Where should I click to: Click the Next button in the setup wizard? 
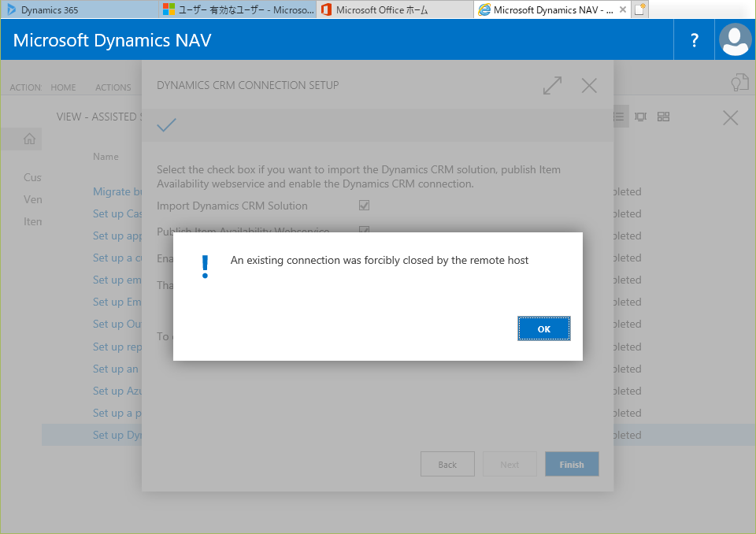510,464
